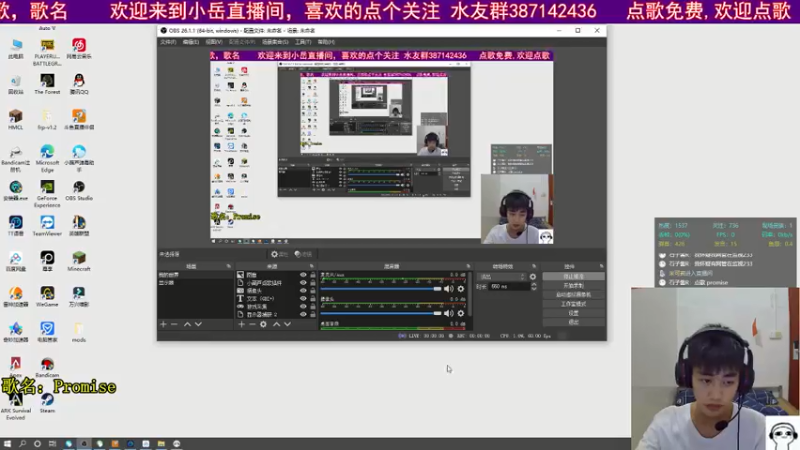This screenshot has width=800, height=450.
Task: Toggle the lock on 显示器捕获 2 source
Action: (313, 314)
